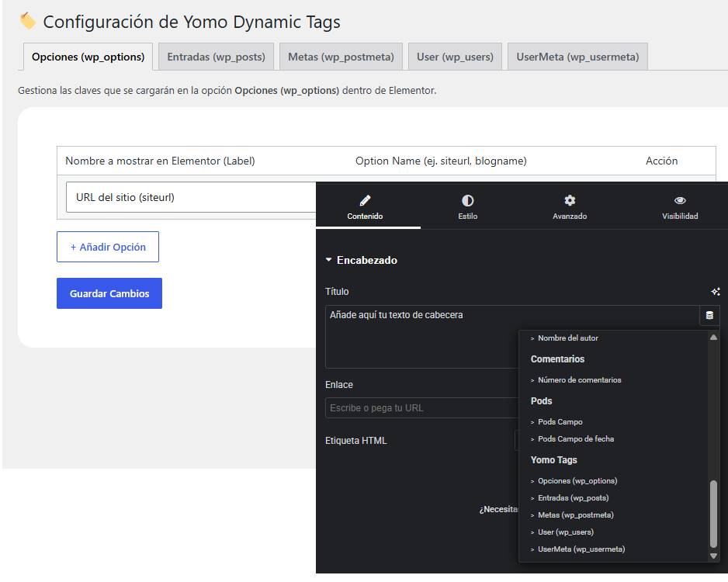Screen dimensions: 728x582
Task: Click the Option Name column header
Action: pyautogui.click(x=441, y=161)
